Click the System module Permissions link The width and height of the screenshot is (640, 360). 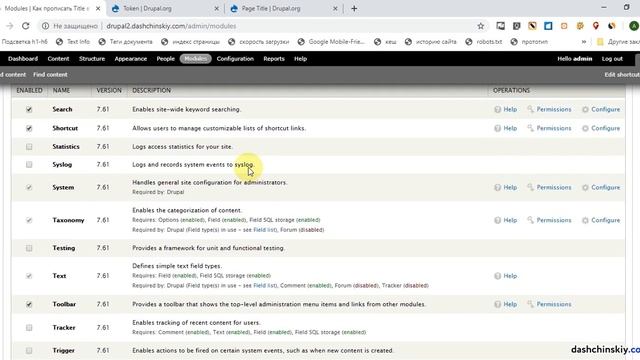pyautogui.click(x=554, y=187)
